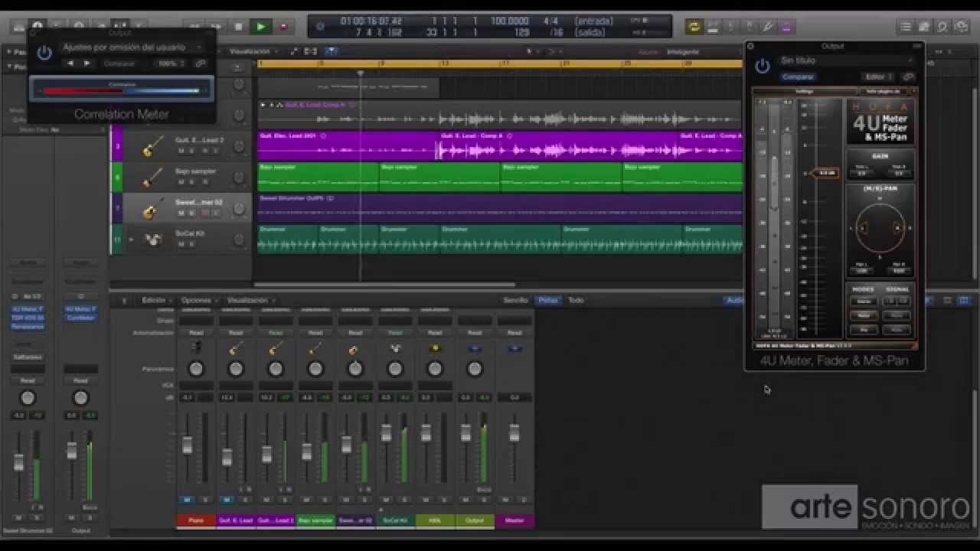Open the Note Pads icon in the toolbar
This screenshot has height=551, width=980.
point(924,27)
